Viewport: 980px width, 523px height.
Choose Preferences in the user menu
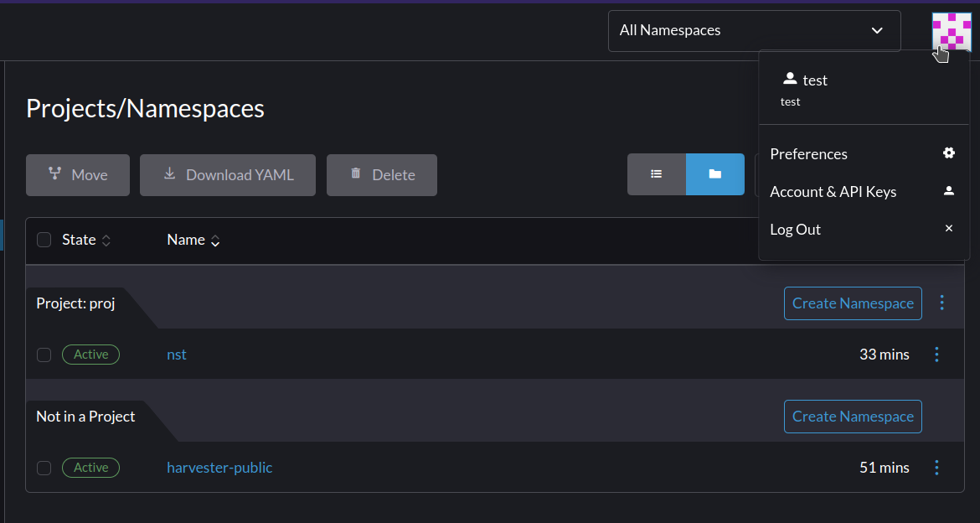pyautogui.click(x=807, y=153)
